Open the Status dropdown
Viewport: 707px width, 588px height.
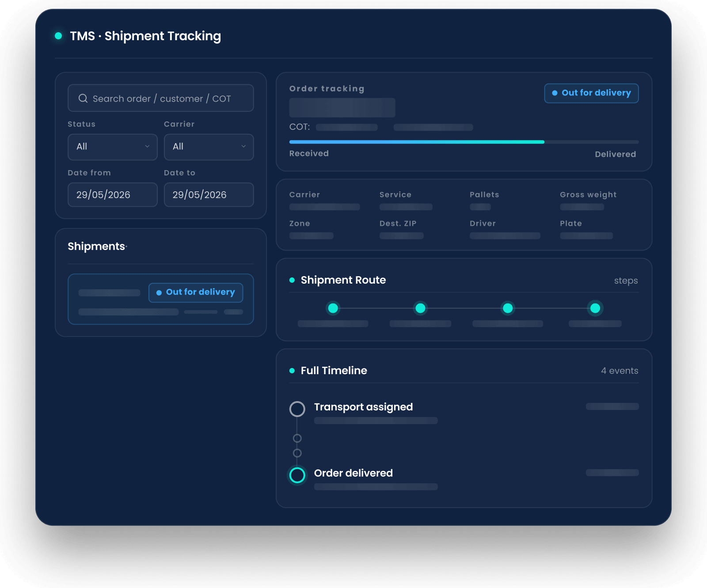pyautogui.click(x=113, y=147)
